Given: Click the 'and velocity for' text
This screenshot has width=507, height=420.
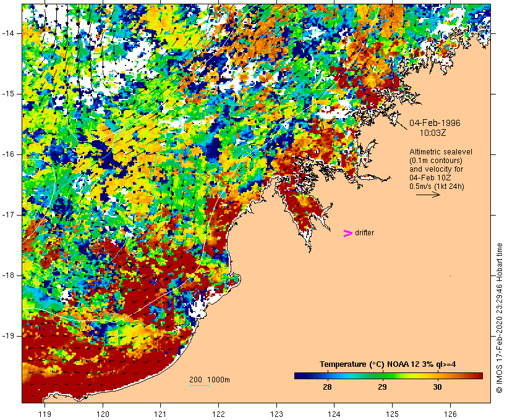Looking at the screenshot, I should [436, 169].
